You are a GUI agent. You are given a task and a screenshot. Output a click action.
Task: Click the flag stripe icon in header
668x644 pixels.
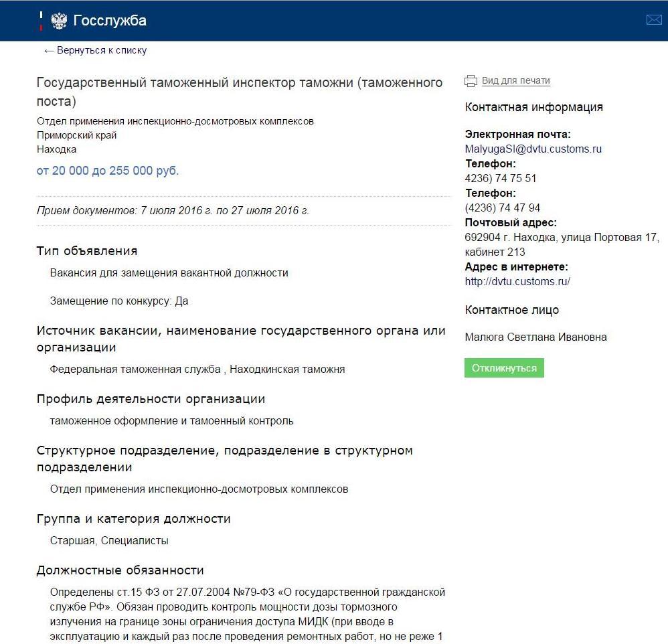point(41,21)
